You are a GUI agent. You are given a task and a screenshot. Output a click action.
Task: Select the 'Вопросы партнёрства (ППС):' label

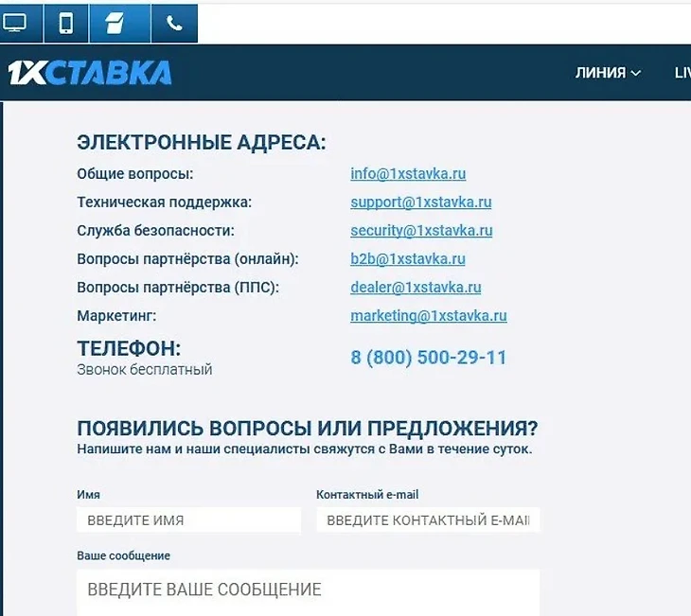click(178, 288)
